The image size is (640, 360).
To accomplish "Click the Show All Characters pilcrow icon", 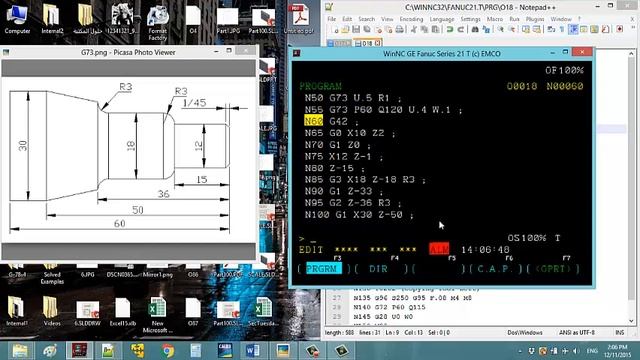I will click(562, 29).
